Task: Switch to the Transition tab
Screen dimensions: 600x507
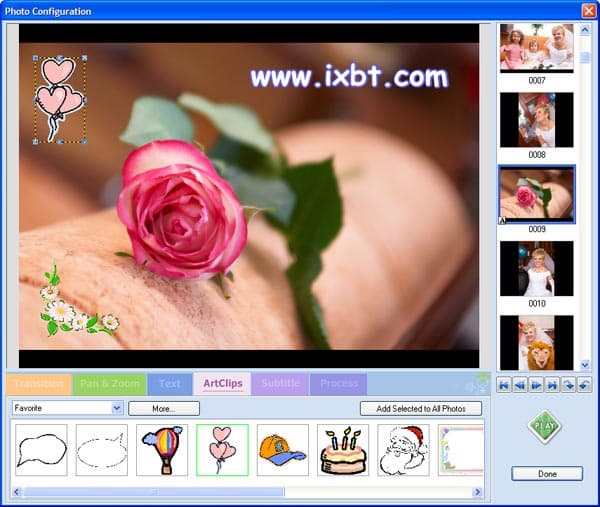Action: (x=39, y=384)
